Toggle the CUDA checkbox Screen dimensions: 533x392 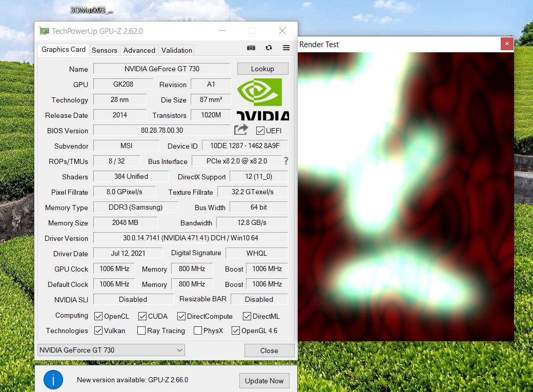(142, 316)
